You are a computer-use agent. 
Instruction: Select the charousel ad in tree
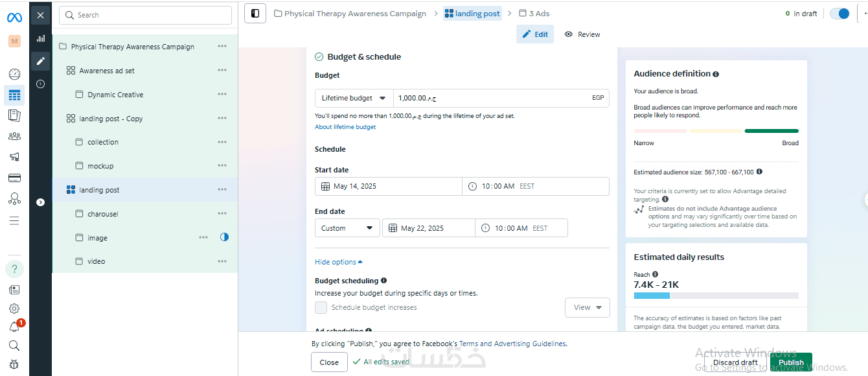103,214
